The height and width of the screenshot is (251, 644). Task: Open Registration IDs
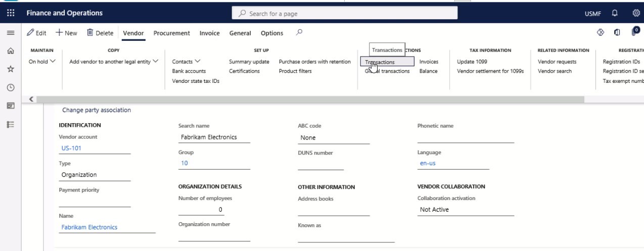click(x=621, y=62)
